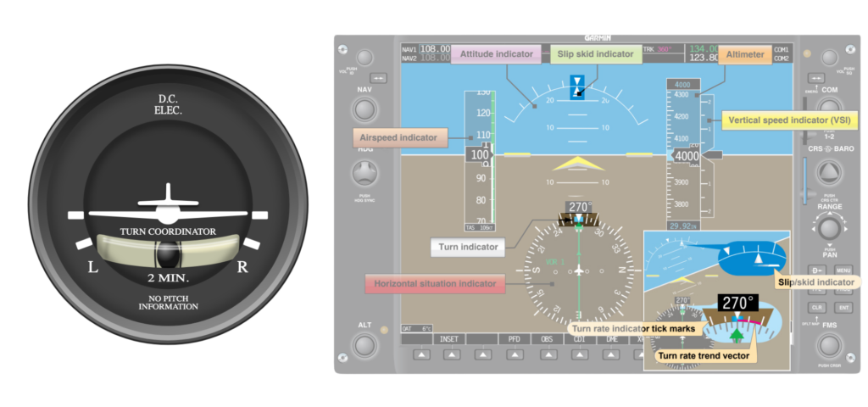Select the INSET softkey label
The image size is (868, 407).
(448, 339)
